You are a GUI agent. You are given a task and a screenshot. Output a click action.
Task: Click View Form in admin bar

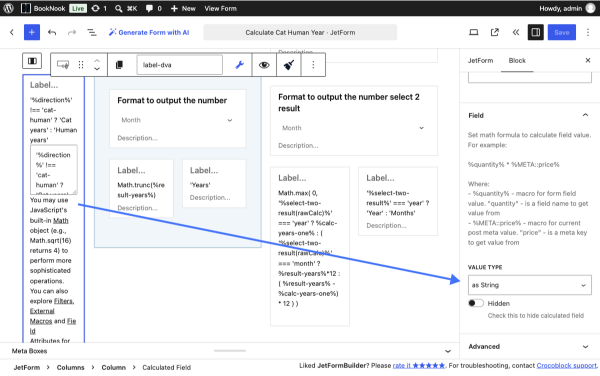(x=220, y=8)
